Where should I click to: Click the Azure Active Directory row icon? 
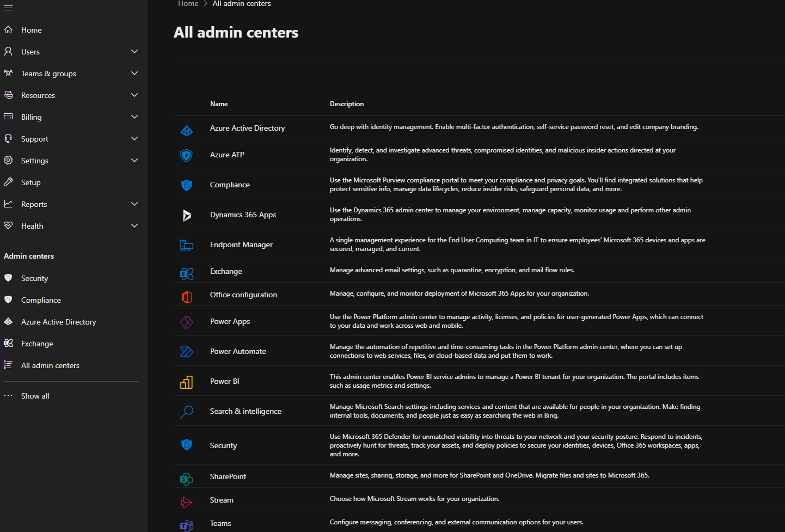click(x=187, y=131)
